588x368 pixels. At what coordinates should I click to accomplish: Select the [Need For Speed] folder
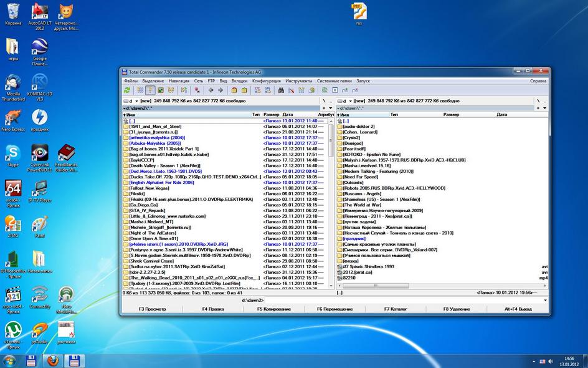click(361, 177)
